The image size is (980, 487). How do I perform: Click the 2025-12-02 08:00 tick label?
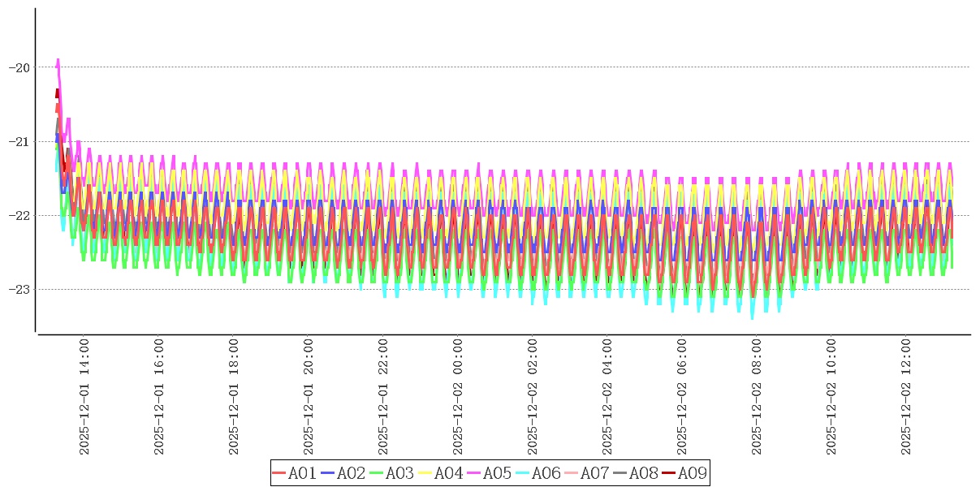(x=757, y=397)
